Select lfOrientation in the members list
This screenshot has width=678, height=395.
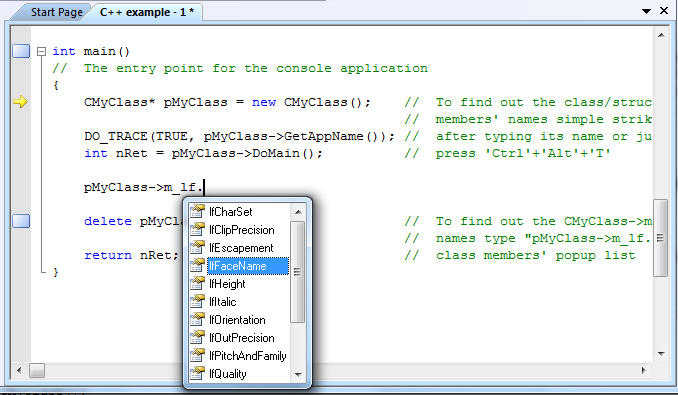[237, 320]
